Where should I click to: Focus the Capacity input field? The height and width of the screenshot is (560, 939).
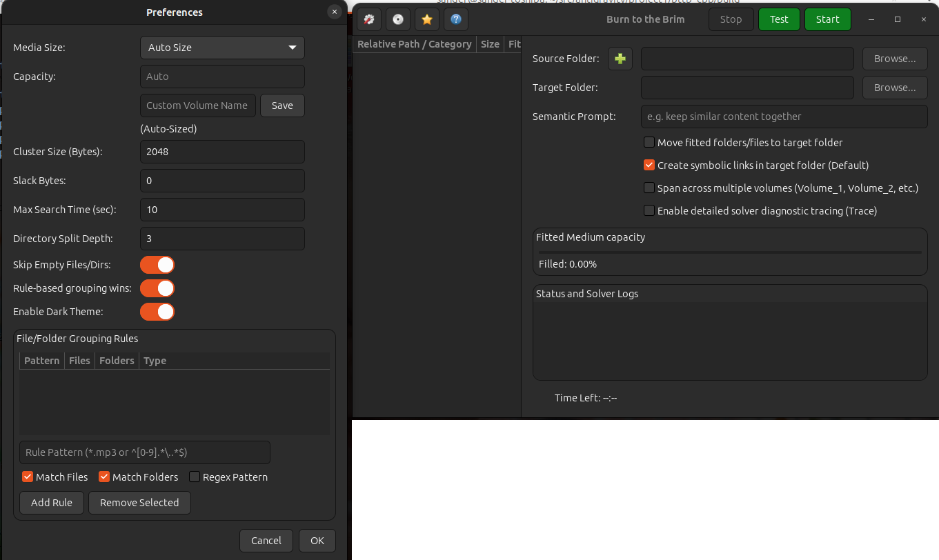coord(222,77)
